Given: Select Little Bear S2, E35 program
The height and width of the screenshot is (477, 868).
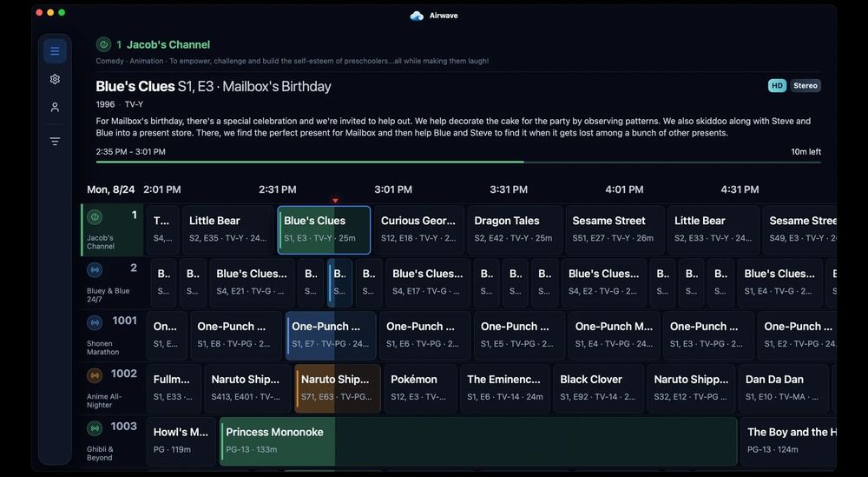Looking at the screenshot, I should [x=228, y=230].
